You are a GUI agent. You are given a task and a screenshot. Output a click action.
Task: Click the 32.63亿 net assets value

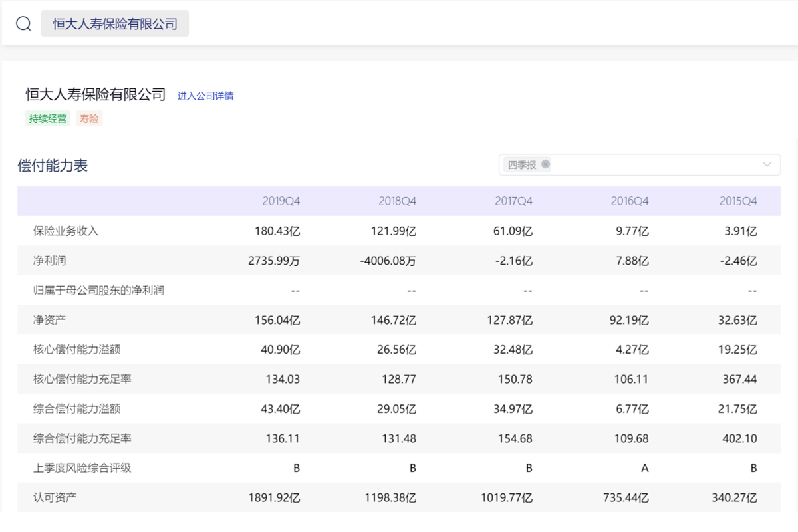(737, 320)
